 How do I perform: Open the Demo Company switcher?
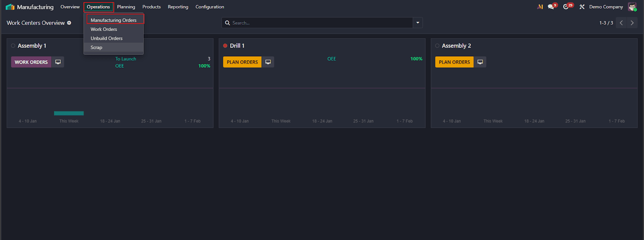click(x=606, y=7)
